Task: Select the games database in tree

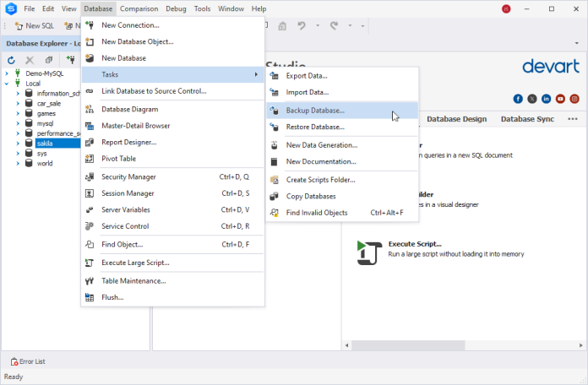Action: [x=46, y=114]
